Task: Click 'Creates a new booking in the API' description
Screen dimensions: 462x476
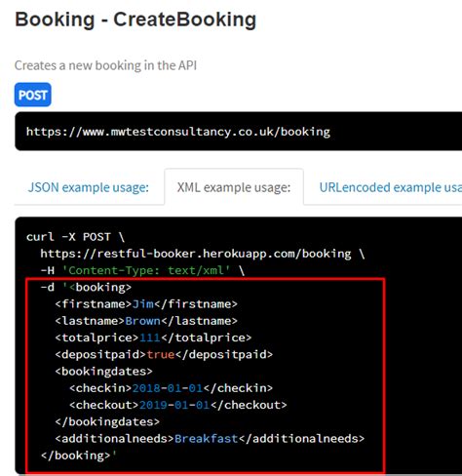Action: (105, 65)
